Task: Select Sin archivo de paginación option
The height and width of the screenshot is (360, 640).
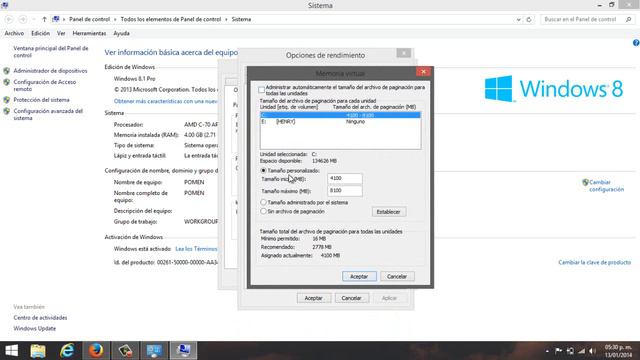Action: click(x=263, y=211)
